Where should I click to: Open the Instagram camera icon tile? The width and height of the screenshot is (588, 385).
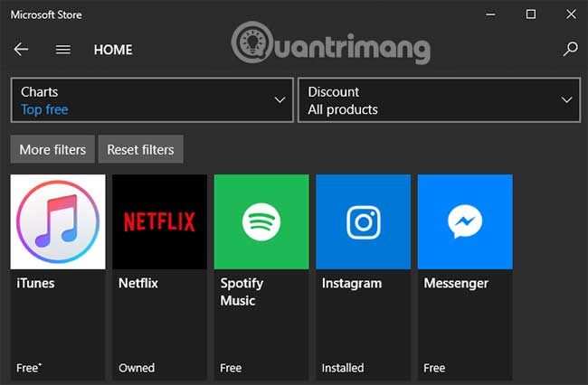[364, 221]
